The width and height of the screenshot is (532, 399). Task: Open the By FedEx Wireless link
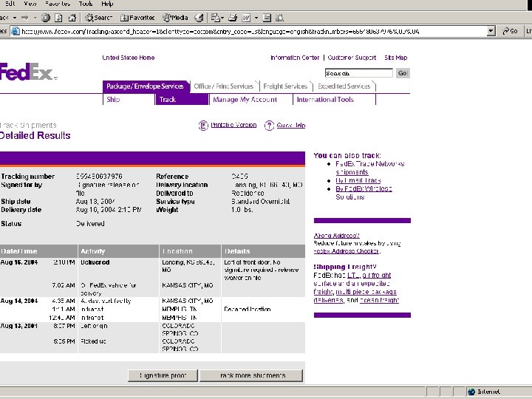364,188
